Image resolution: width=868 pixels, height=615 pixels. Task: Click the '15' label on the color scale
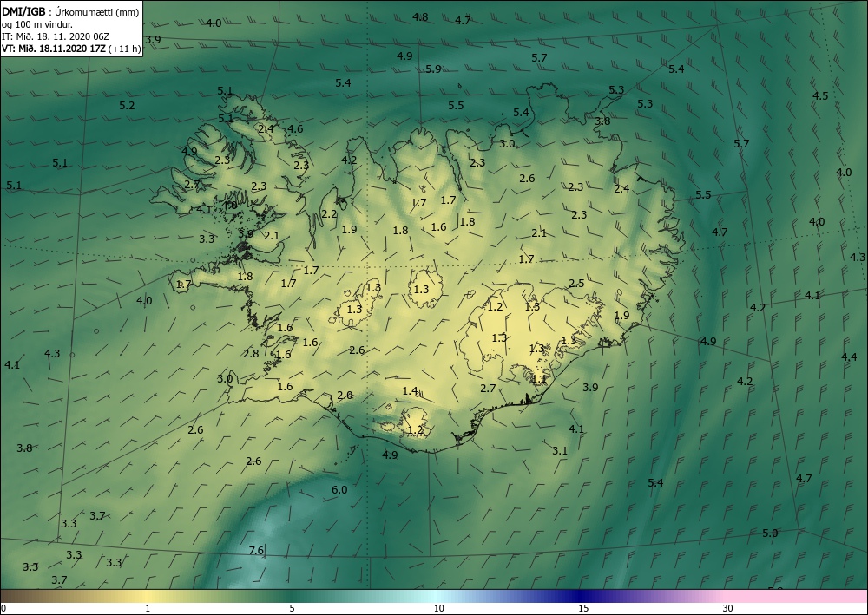tap(583, 608)
